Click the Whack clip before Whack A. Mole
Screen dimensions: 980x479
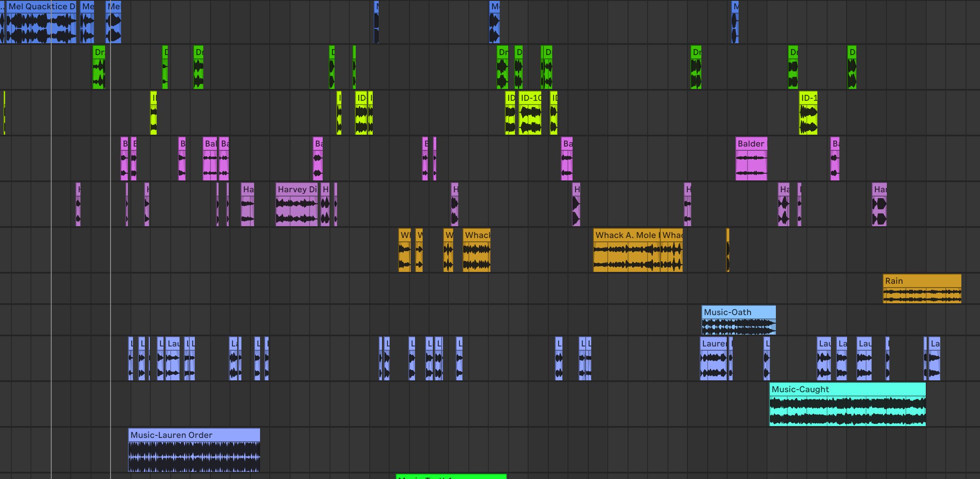(476, 251)
